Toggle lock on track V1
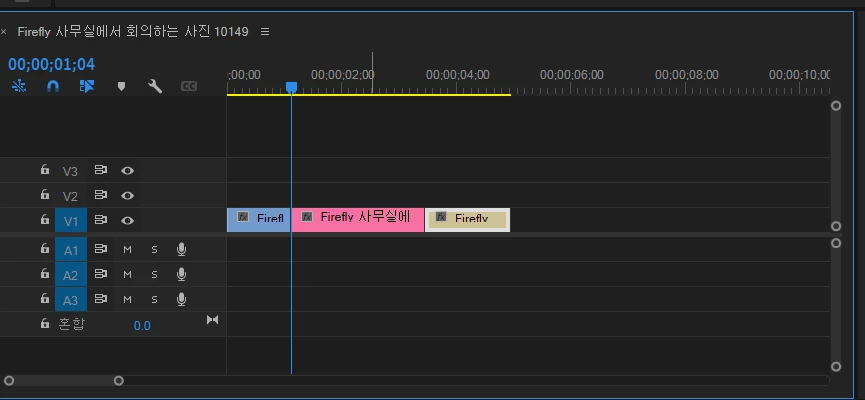The width and height of the screenshot is (865, 400). 45,220
